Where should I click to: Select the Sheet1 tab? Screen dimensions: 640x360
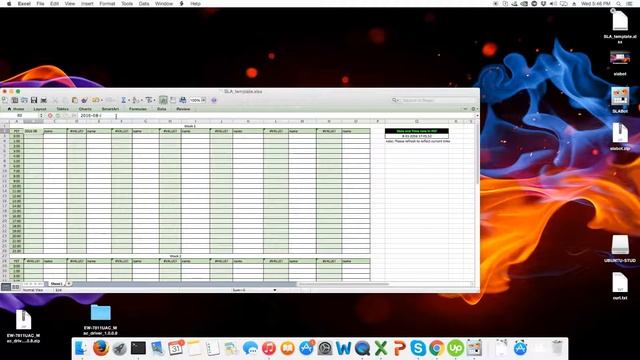pyautogui.click(x=56, y=284)
